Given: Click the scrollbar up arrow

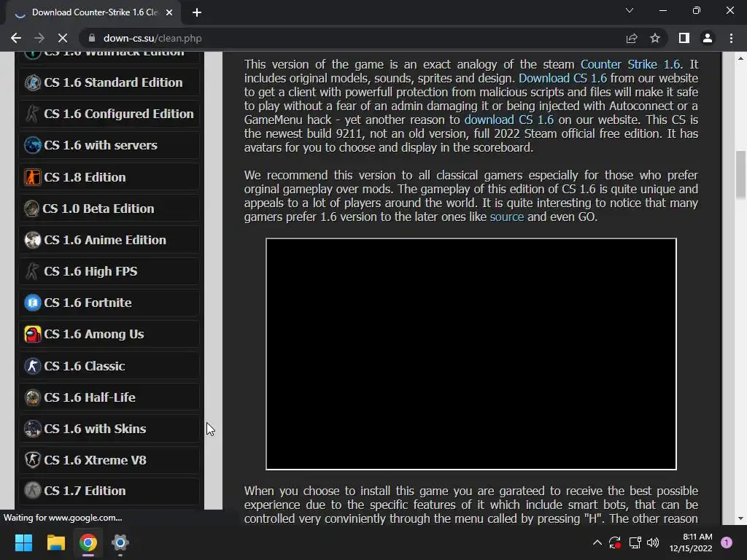Looking at the screenshot, I should point(741,58).
